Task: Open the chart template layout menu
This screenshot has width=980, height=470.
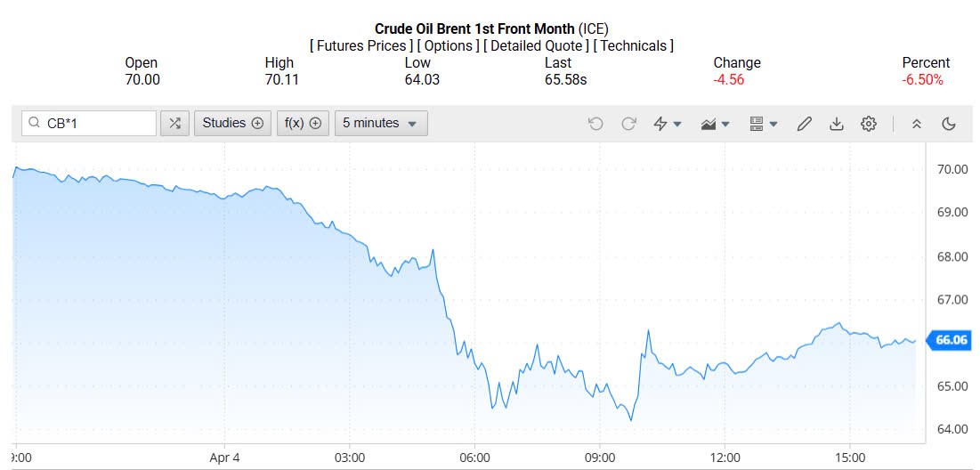Action: pos(763,125)
